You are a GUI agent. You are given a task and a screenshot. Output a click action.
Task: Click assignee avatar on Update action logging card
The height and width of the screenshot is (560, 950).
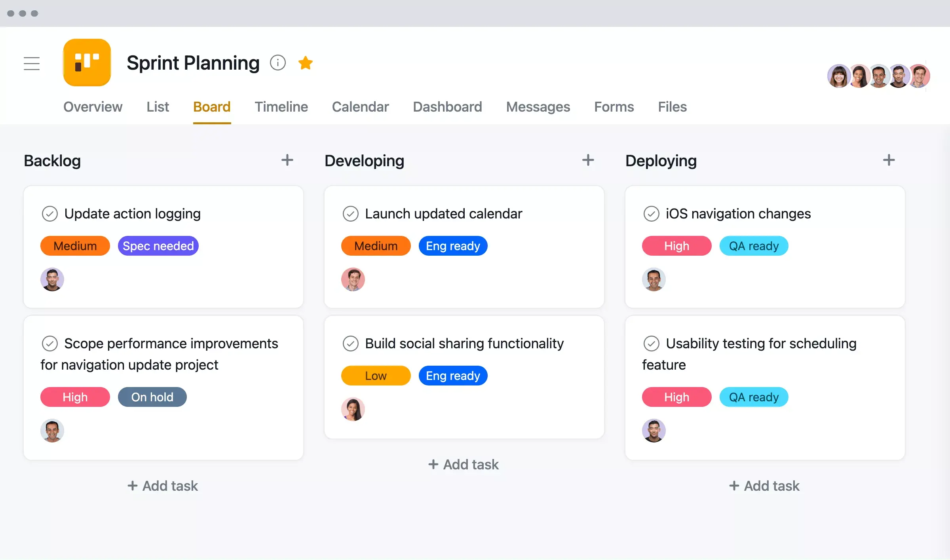[x=52, y=279]
